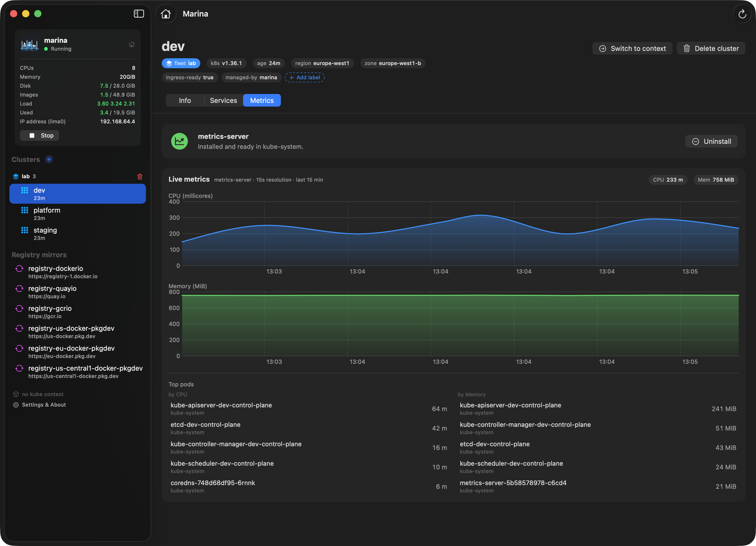This screenshot has width=756, height=546.
Task: Add a label to the cluster
Action: pyautogui.click(x=304, y=77)
